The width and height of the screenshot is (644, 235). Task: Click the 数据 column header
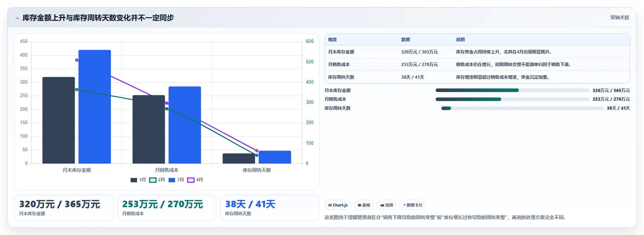(406, 40)
